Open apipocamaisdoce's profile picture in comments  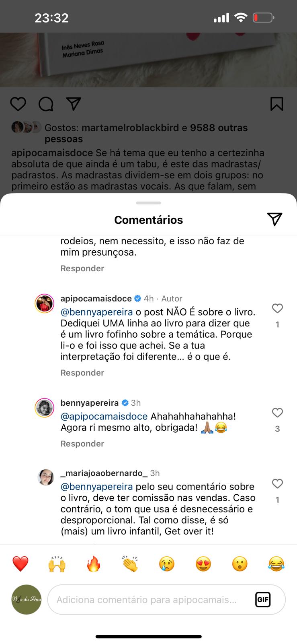pos(45,303)
